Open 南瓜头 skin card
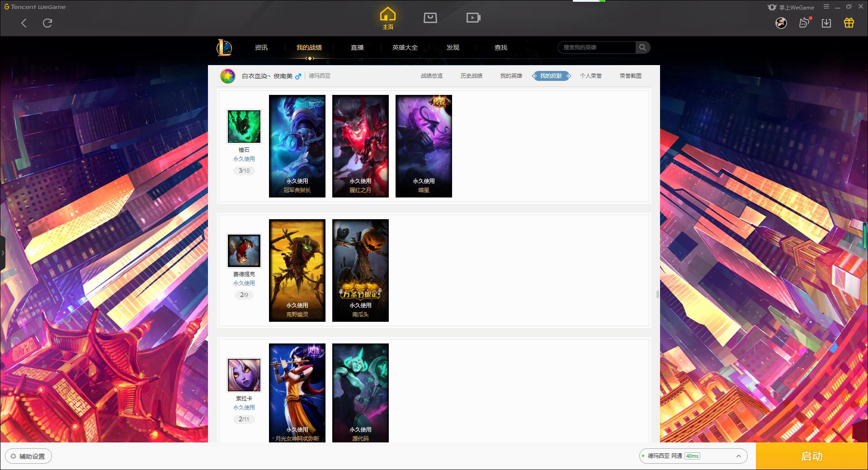Screen dimensions: 868x470 pos(360,270)
